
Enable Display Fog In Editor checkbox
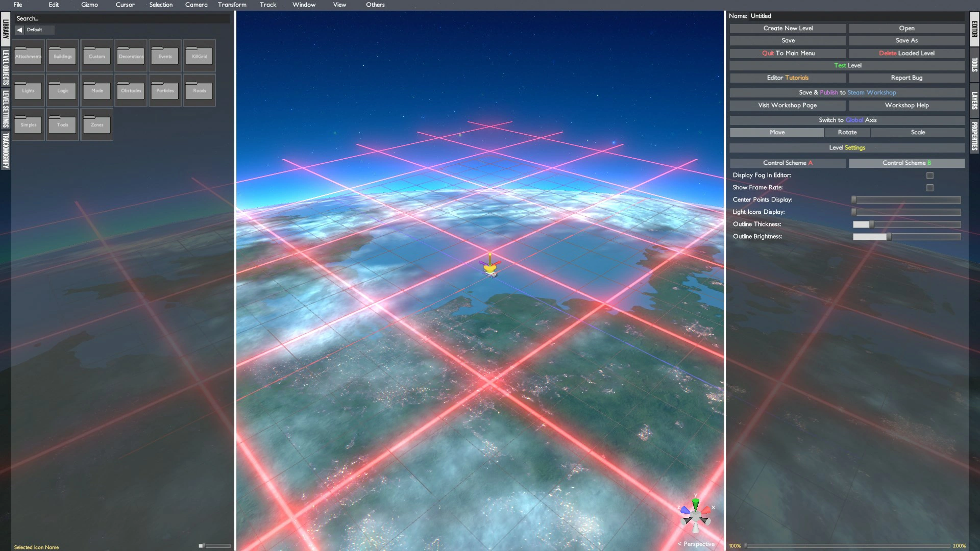click(x=929, y=176)
